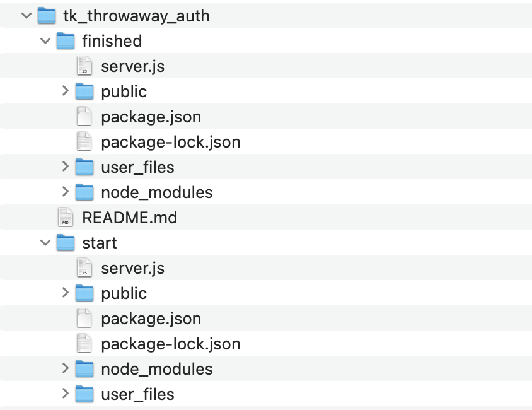Collapse the tk_throwaway_auth folder

[x=25, y=15]
